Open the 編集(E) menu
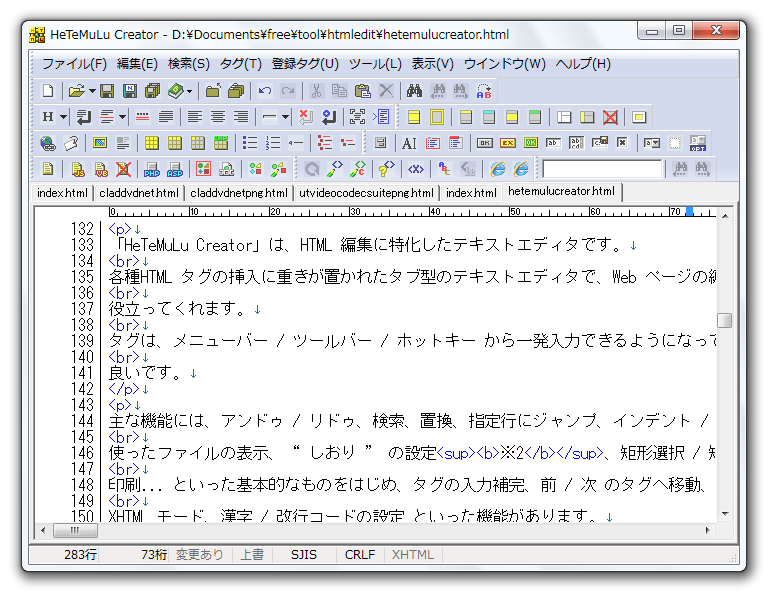 click(137, 64)
